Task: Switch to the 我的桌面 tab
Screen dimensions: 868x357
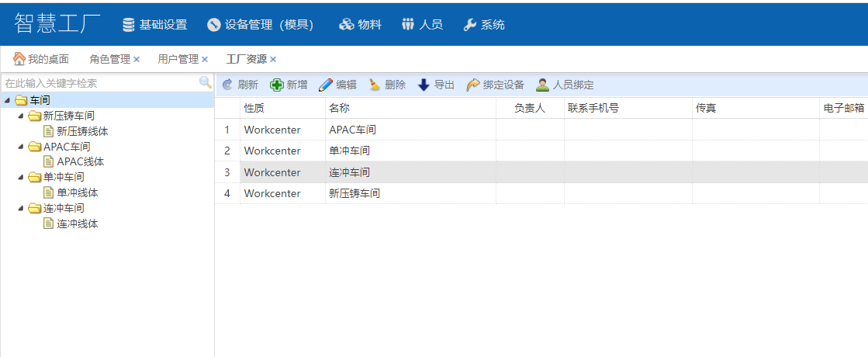Action: [41, 59]
